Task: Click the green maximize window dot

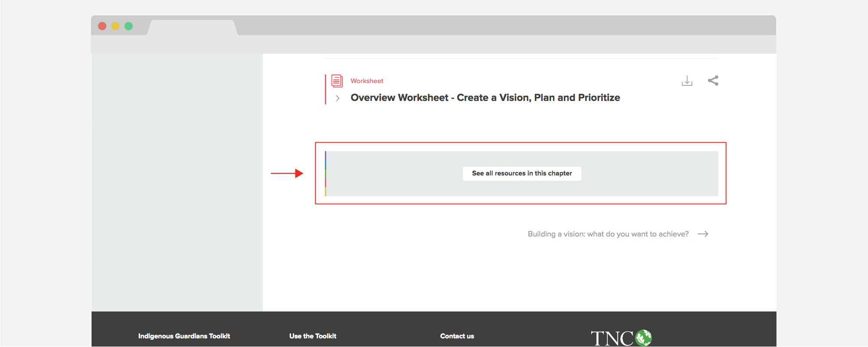Action: pyautogui.click(x=128, y=26)
